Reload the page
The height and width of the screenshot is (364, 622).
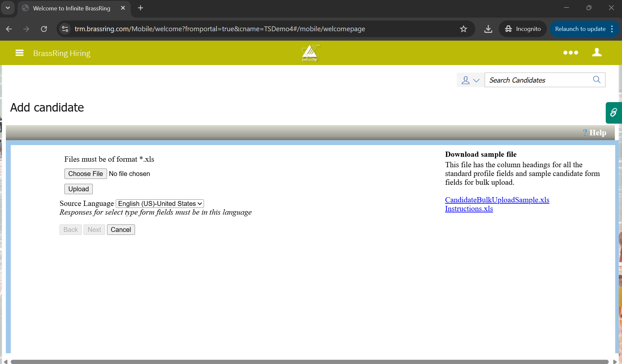tap(44, 29)
